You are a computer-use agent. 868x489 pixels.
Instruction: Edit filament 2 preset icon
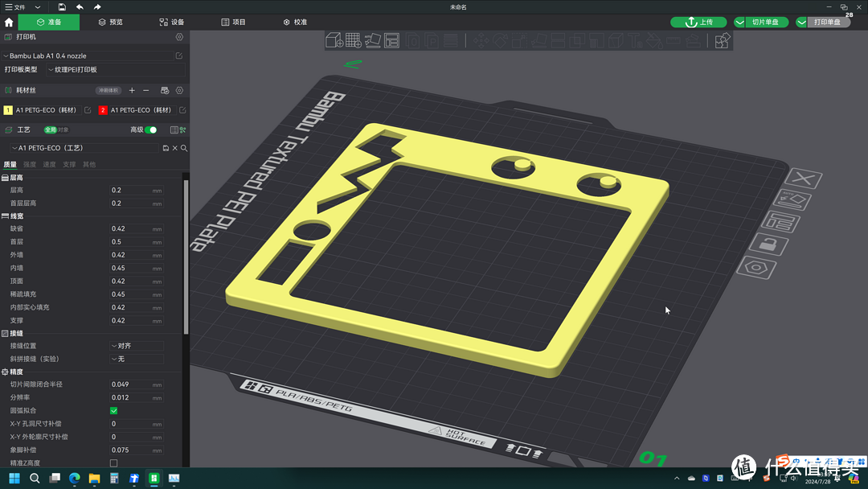pos(182,110)
